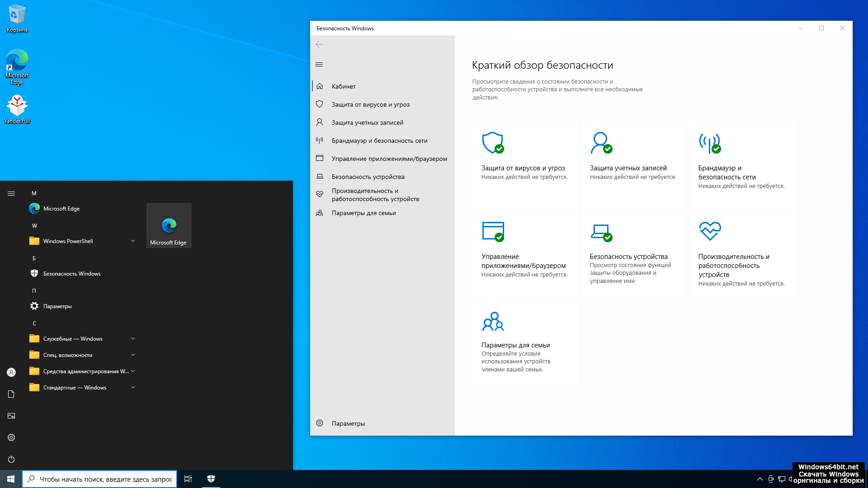Screen dimensions: 868x488
Task: Click the back arrow in Windows Security
Action: [320, 44]
